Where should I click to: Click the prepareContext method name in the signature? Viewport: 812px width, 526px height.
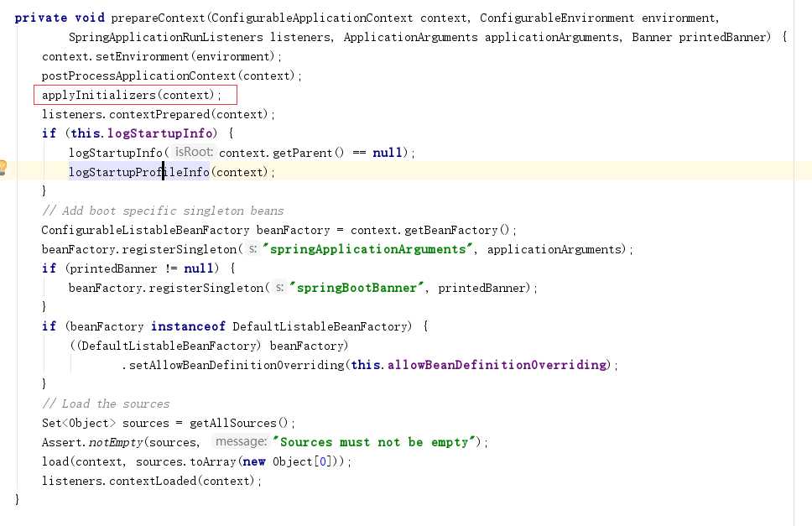159,18
